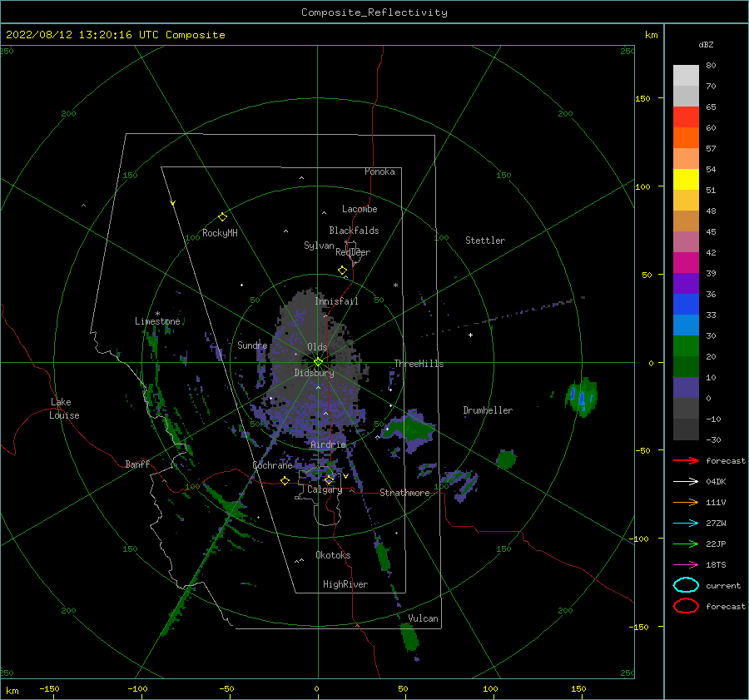
Task: Select the blue 36 dBZ color swatch
Action: pyautogui.click(x=686, y=305)
